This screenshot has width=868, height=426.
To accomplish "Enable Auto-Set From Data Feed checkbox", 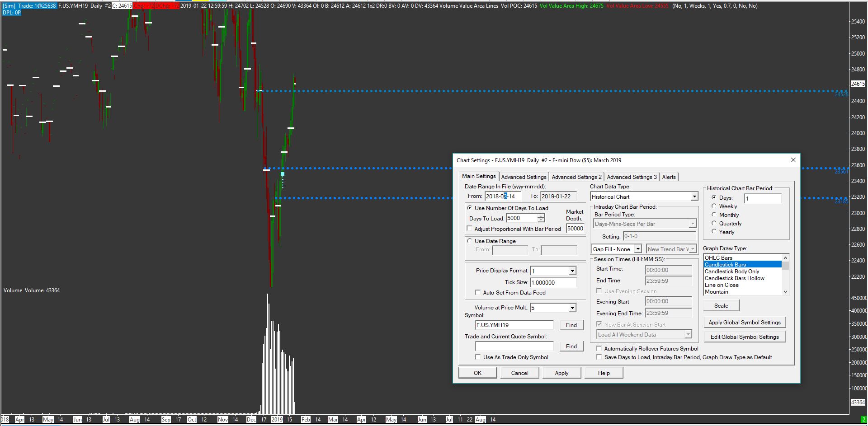I will [x=478, y=292].
